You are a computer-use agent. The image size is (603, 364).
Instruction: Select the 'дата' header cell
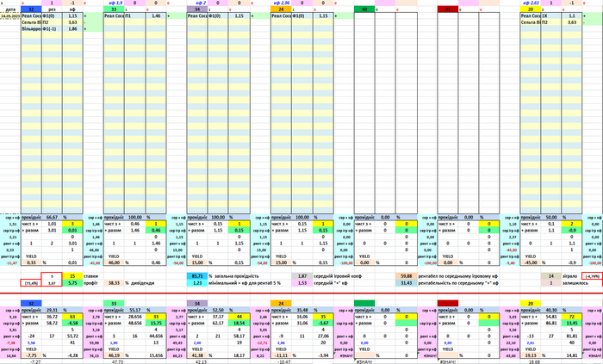(10, 9)
